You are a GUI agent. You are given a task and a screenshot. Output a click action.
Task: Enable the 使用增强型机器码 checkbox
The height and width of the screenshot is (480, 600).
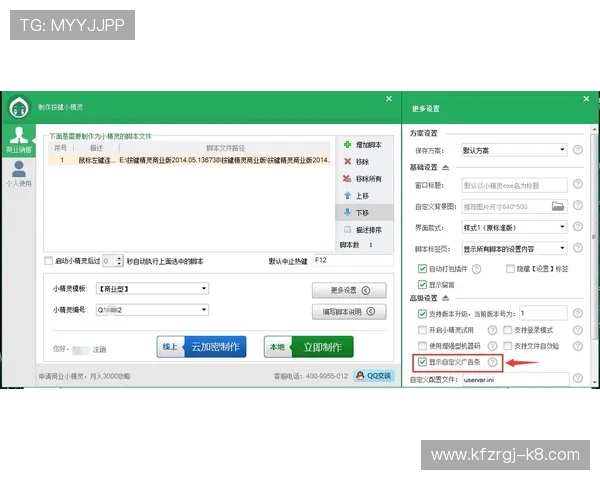click(422, 346)
